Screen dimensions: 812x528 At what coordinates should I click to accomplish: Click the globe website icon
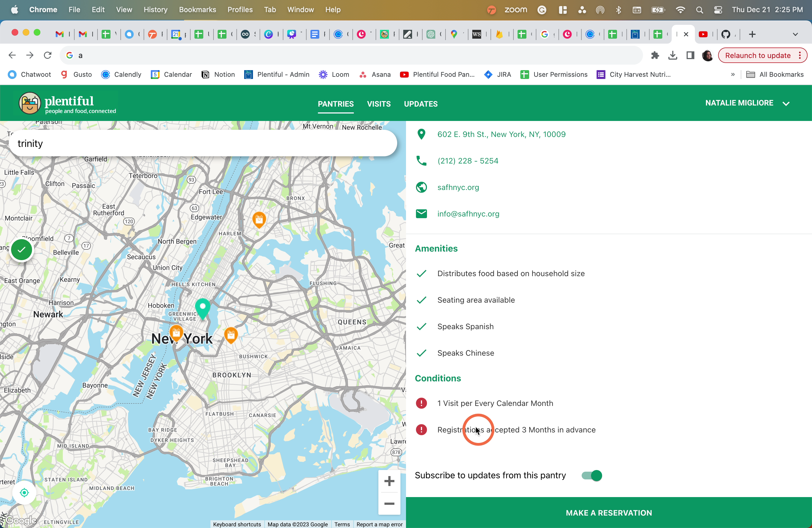pyautogui.click(x=422, y=187)
